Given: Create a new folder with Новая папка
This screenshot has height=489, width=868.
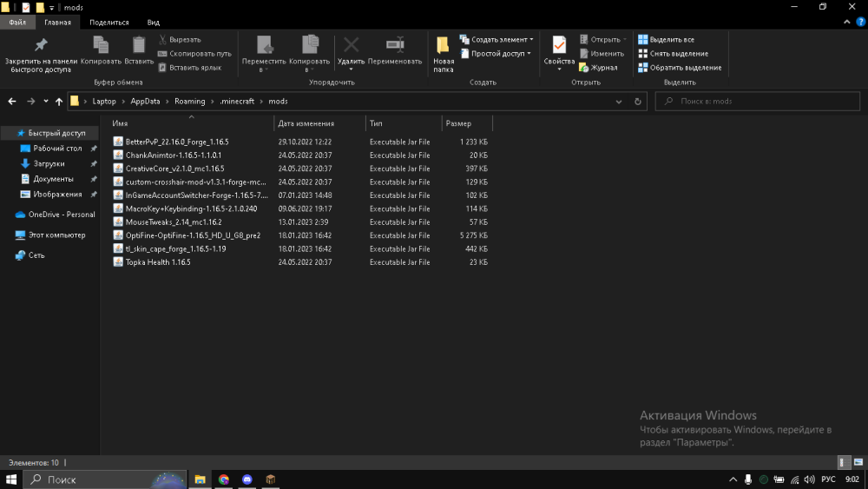Looking at the screenshot, I should [x=444, y=54].
